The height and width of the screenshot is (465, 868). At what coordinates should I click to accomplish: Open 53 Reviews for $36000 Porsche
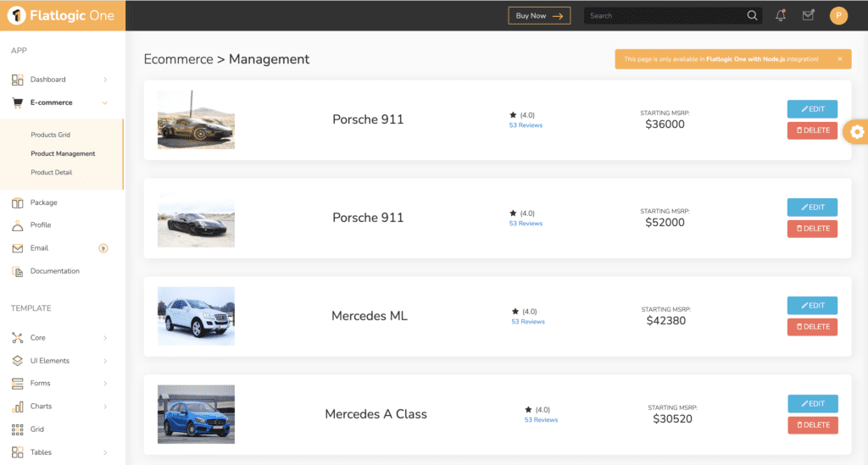pyautogui.click(x=526, y=125)
